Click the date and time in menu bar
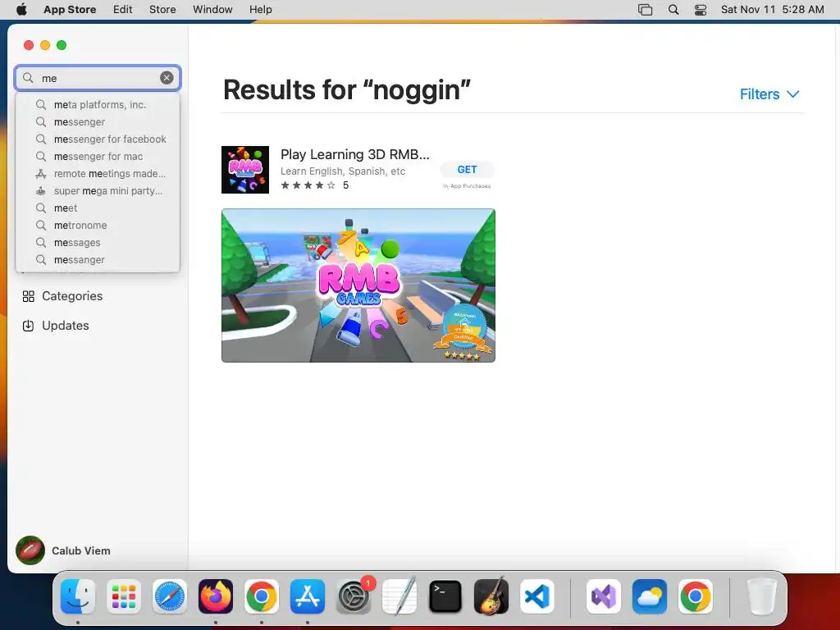Viewport: 840px width, 630px height. (772, 10)
